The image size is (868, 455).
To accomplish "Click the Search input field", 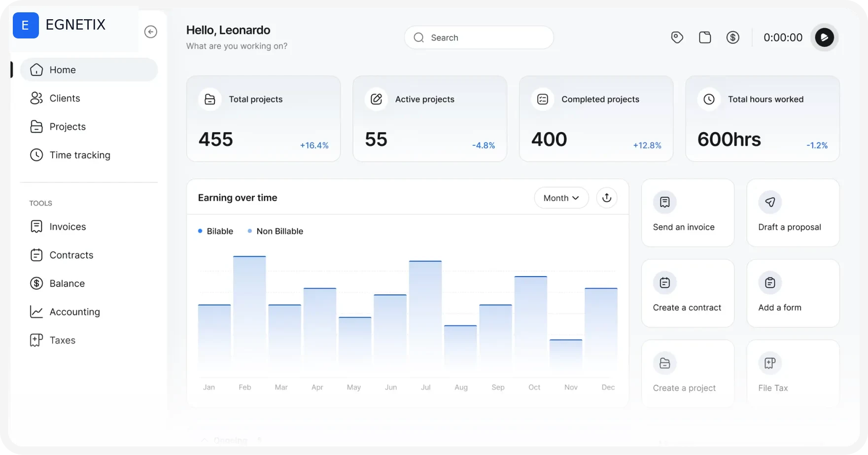I will coord(479,37).
